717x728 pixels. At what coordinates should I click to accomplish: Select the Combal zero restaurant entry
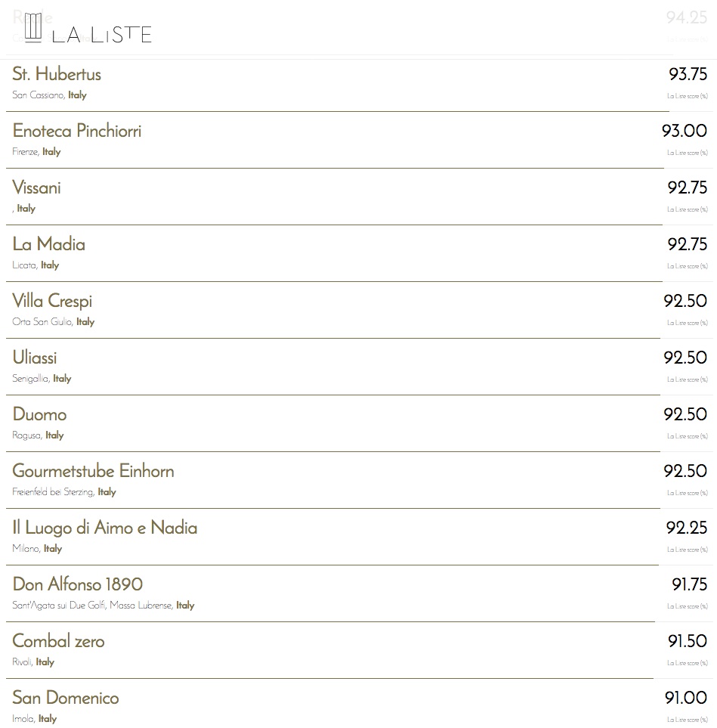point(58,641)
